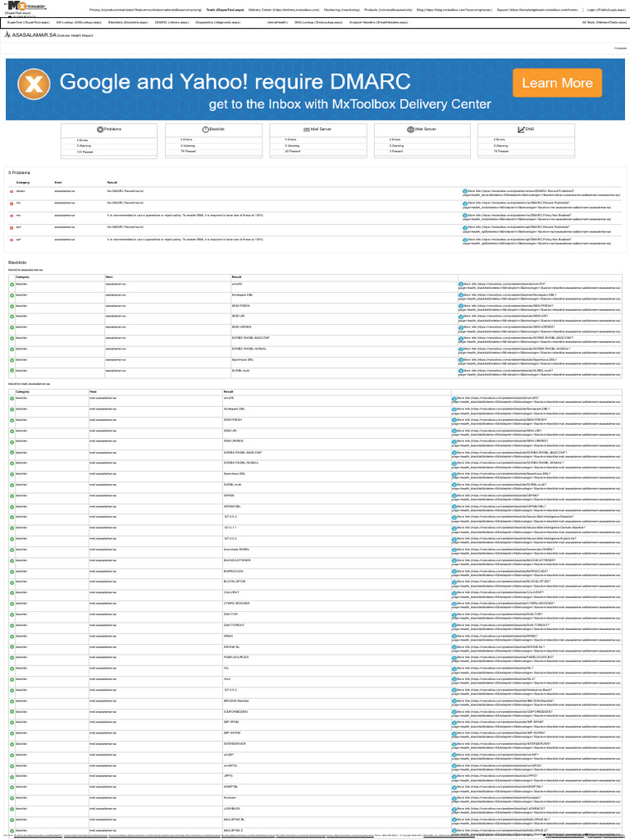630x840 pixels.
Task: Click green check icon of IMP SPAM row
Action: [11, 723]
